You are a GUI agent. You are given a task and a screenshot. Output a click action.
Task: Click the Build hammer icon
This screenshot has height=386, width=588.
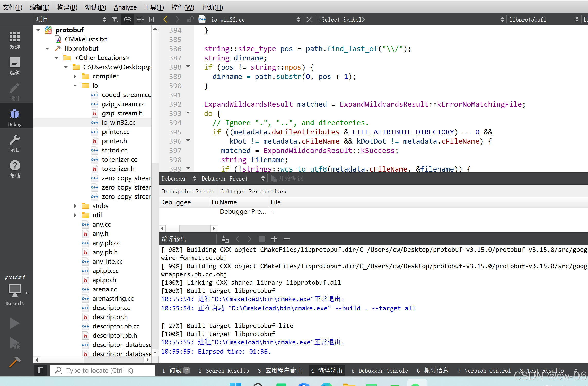[x=14, y=362]
